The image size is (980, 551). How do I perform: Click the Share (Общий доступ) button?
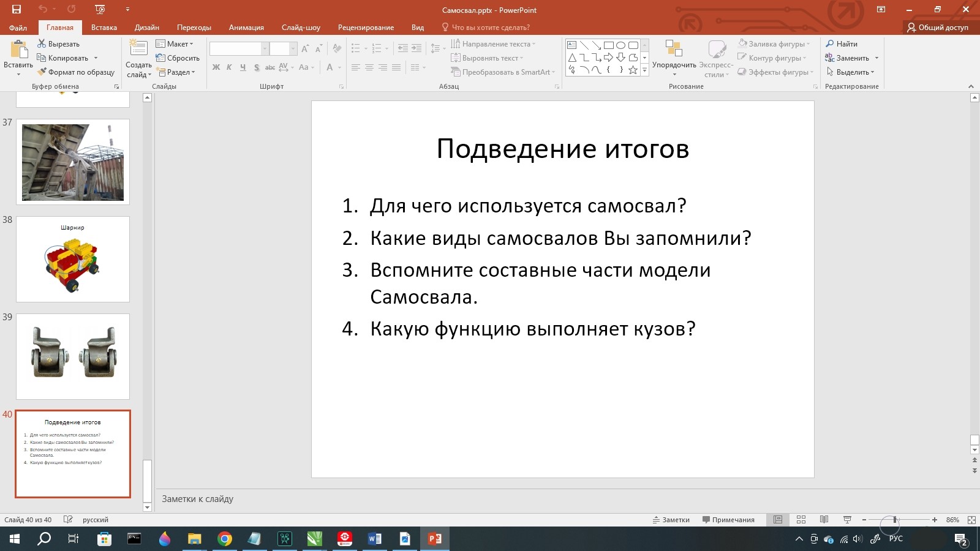pos(938,28)
